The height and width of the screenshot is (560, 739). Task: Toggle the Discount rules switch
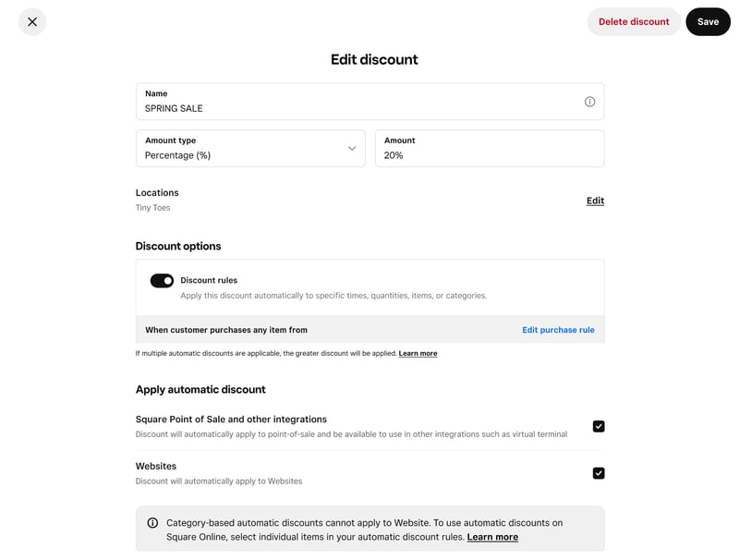click(162, 281)
